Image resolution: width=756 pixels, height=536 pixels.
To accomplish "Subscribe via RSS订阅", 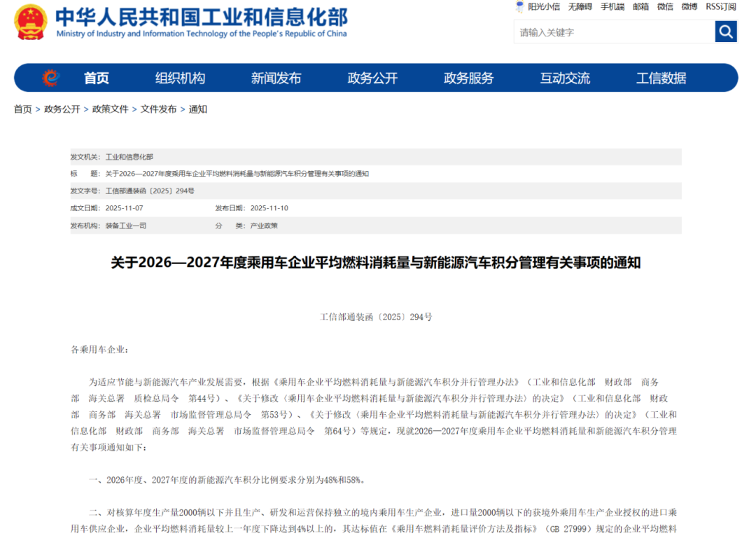I will [720, 6].
